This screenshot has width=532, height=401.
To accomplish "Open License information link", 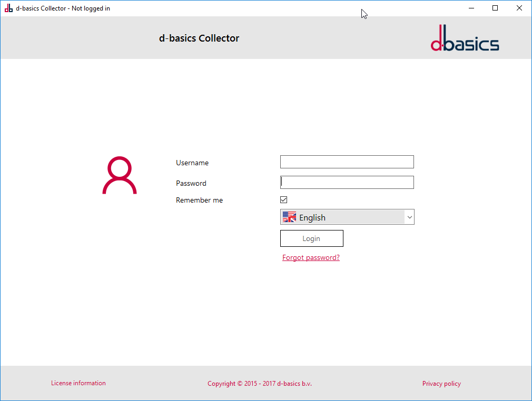I will pos(78,383).
